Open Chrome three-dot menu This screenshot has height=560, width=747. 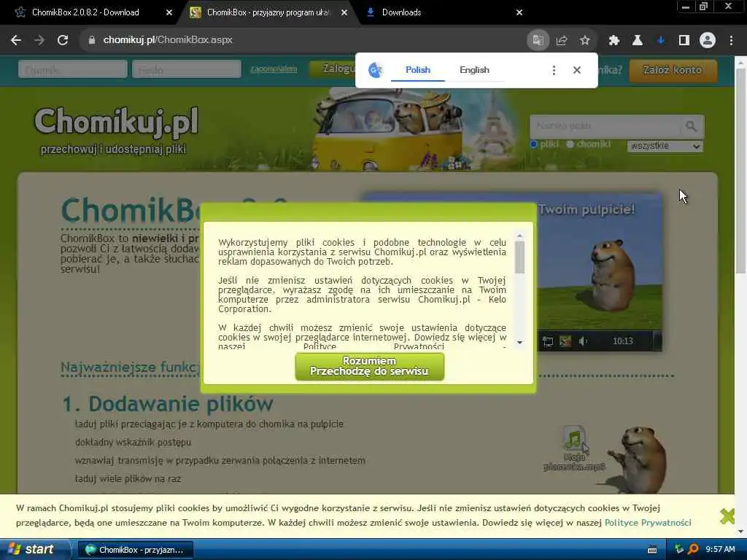pyautogui.click(x=731, y=41)
